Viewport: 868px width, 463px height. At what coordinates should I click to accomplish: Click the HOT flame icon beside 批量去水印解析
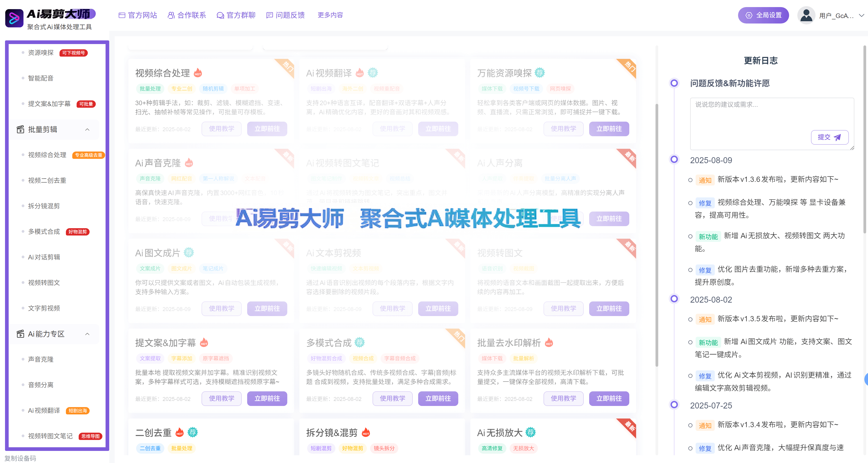click(x=549, y=343)
